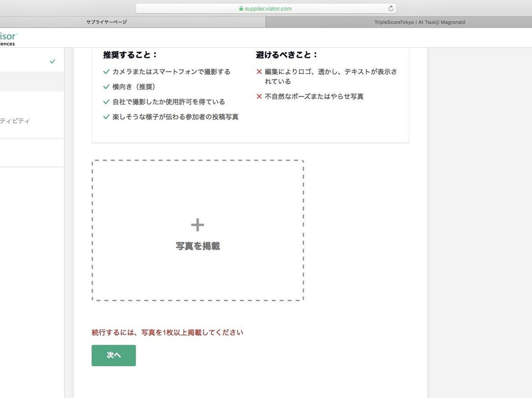Image resolution: width=532 pixels, height=398 pixels.
Task: Click the red 続行するには error message
Action: 167,332
